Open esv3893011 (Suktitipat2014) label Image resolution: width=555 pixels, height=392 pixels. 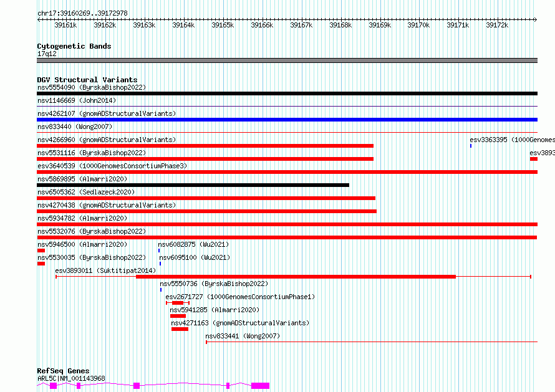(105, 270)
